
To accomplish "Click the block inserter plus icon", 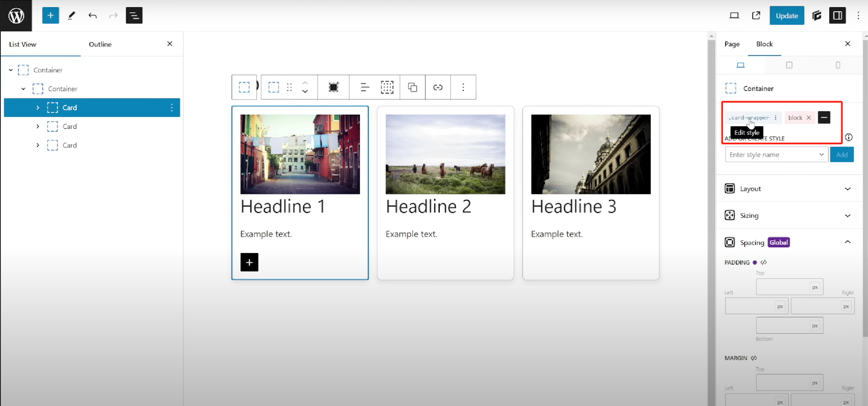I will coord(51,16).
